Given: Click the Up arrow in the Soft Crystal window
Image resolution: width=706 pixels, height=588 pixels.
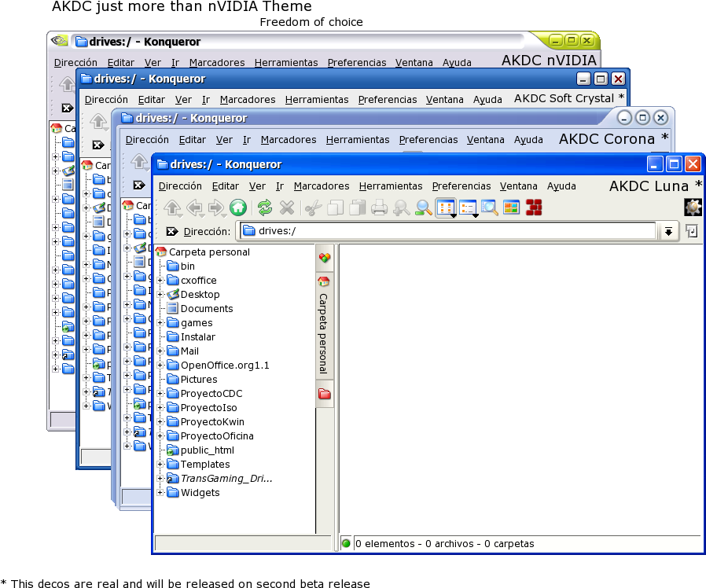Looking at the screenshot, I should pyautogui.click(x=98, y=121).
